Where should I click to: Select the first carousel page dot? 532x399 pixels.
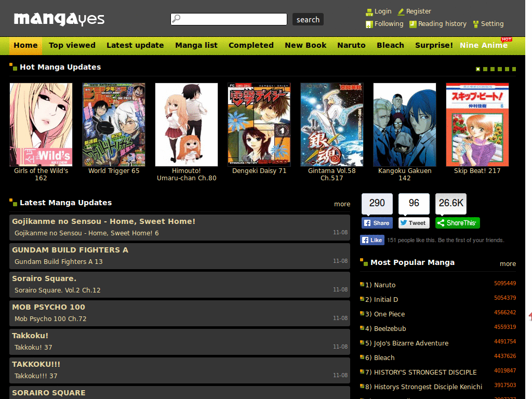[x=478, y=69]
